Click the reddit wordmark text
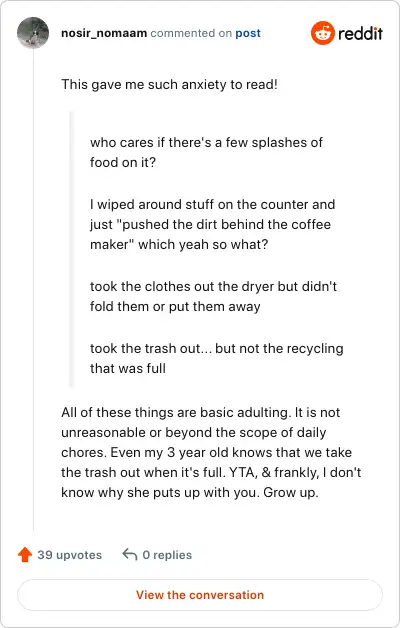 point(360,34)
